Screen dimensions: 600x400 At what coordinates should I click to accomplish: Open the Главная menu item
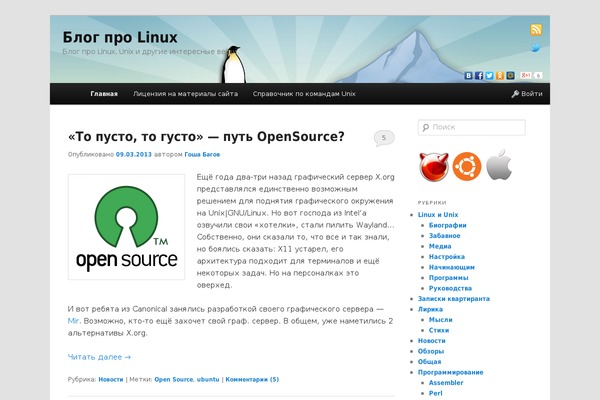(104, 94)
